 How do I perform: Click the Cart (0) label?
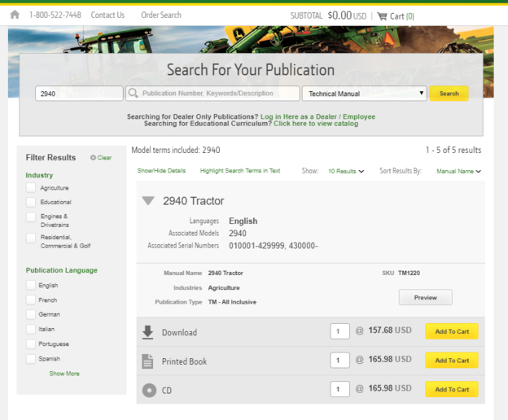402,16
